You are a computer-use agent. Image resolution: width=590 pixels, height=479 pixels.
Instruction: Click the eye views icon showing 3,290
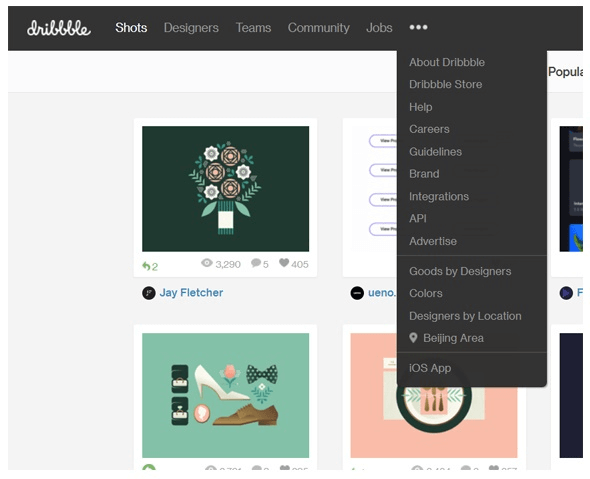[207, 263]
